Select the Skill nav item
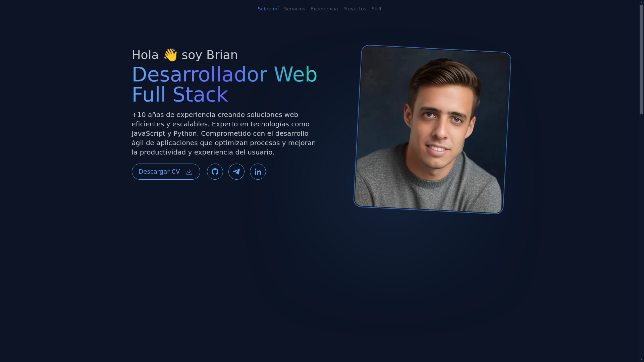The image size is (644, 362). click(x=376, y=9)
